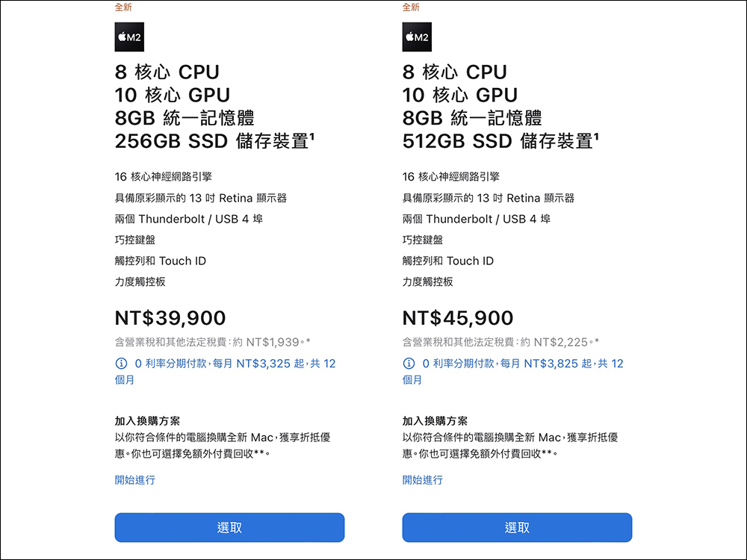Click the NT$39,900 price text
This screenshot has height=560, width=747.
[170, 318]
